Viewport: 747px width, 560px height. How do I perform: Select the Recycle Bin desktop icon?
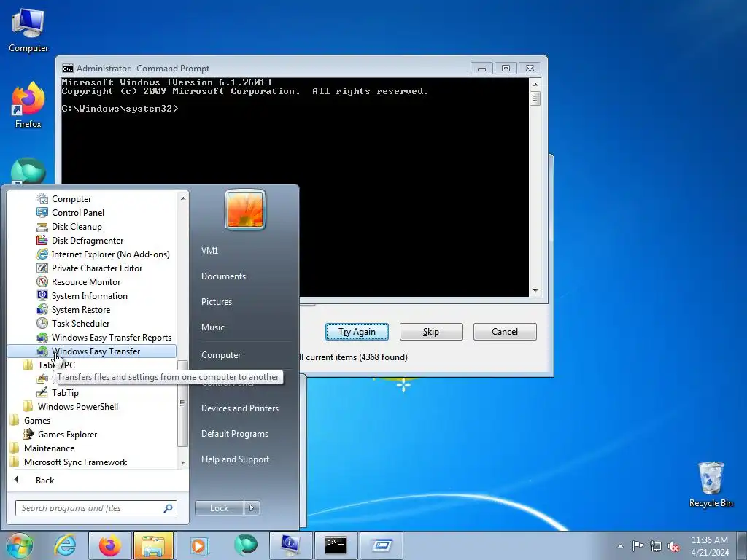coord(711,485)
